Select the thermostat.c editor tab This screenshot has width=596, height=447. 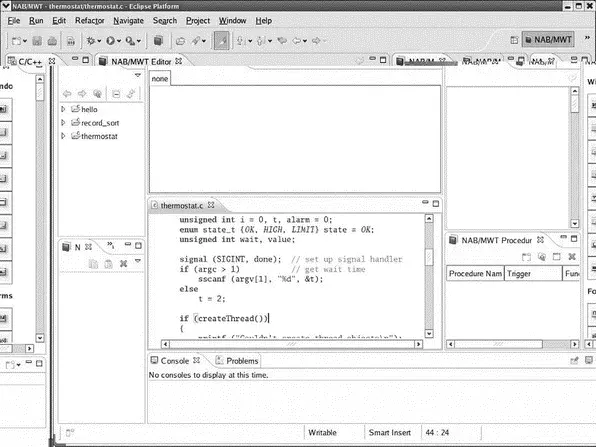click(x=182, y=206)
